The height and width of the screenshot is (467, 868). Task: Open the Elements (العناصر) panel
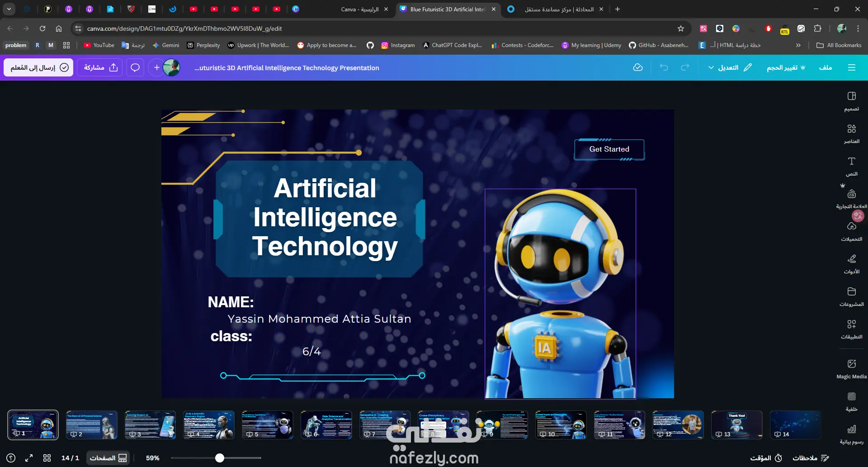tap(851, 134)
